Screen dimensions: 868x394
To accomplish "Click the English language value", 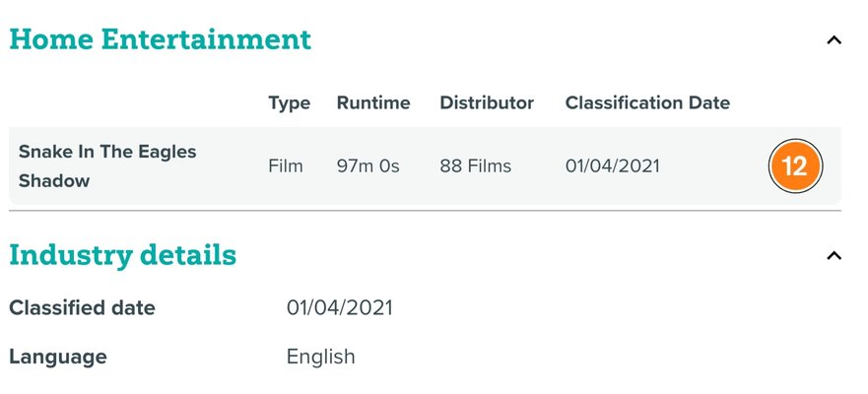I will (x=320, y=357).
